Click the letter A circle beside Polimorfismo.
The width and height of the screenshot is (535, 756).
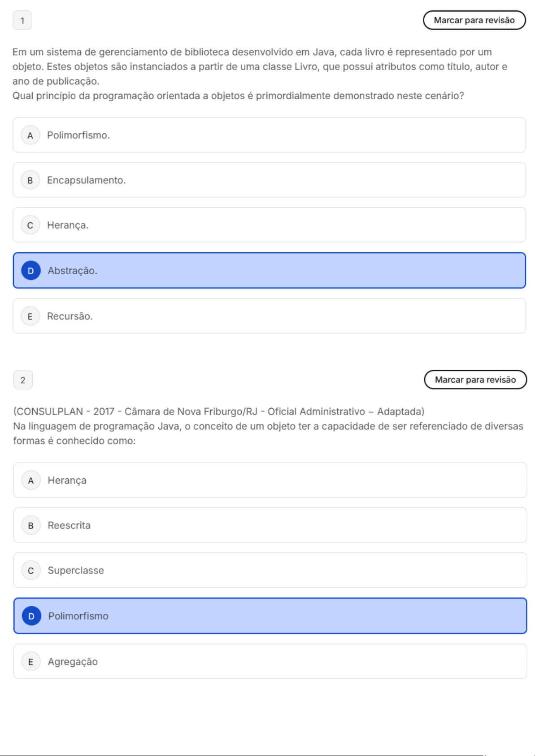[x=30, y=135]
